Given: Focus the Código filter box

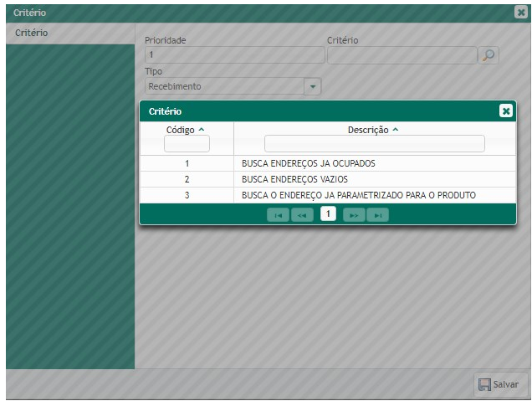Looking at the screenshot, I should [x=187, y=144].
